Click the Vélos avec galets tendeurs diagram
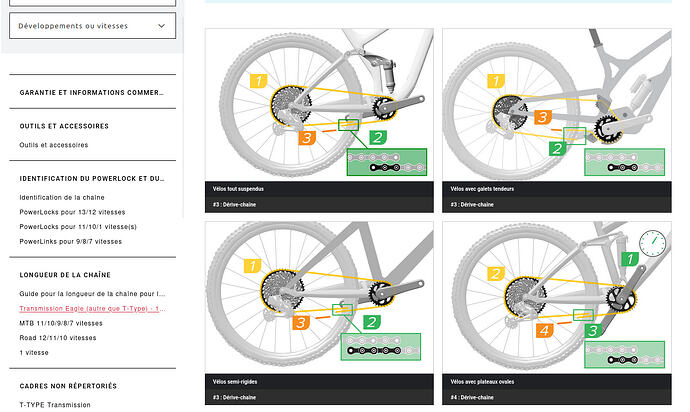690x412 pixels. [x=557, y=104]
